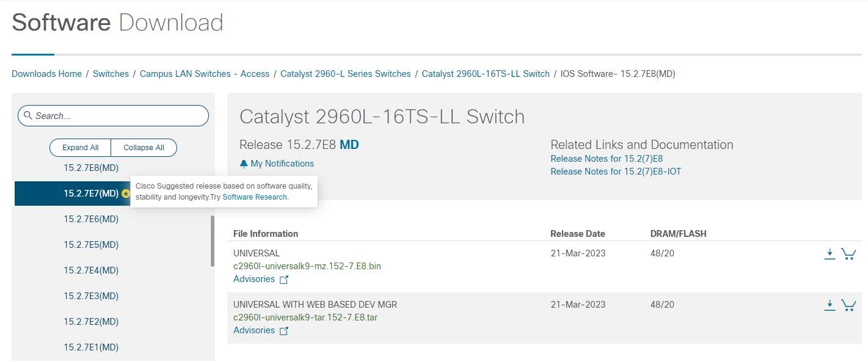Open the Switches breadcrumb link
This screenshot has width=868, height=362.
pos(111,74)
